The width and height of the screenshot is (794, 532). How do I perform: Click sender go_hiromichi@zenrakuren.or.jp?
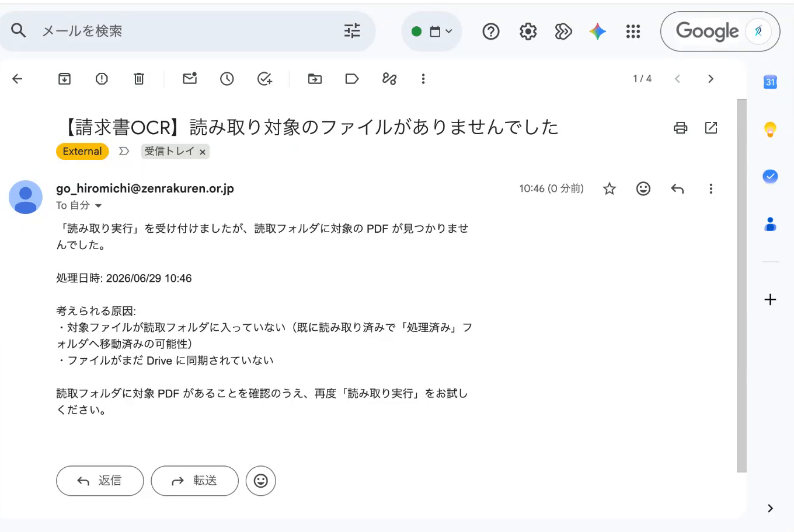pos(145,188)
